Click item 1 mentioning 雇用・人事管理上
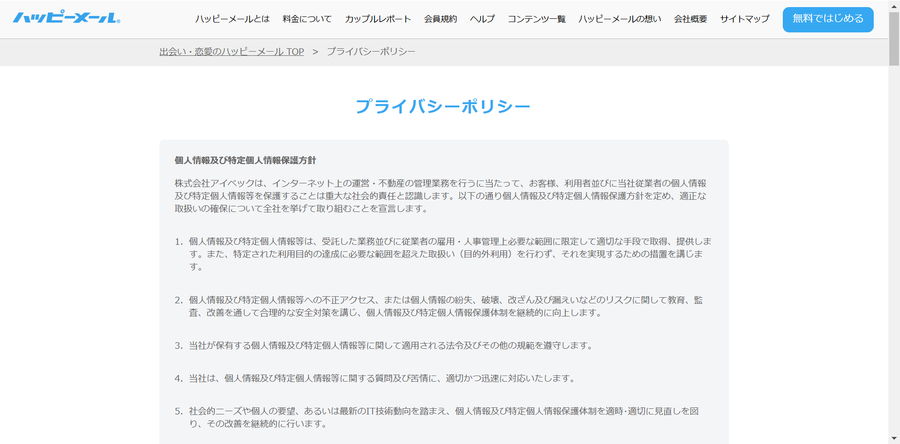This screenshot has height=444, width=900. 451,254
